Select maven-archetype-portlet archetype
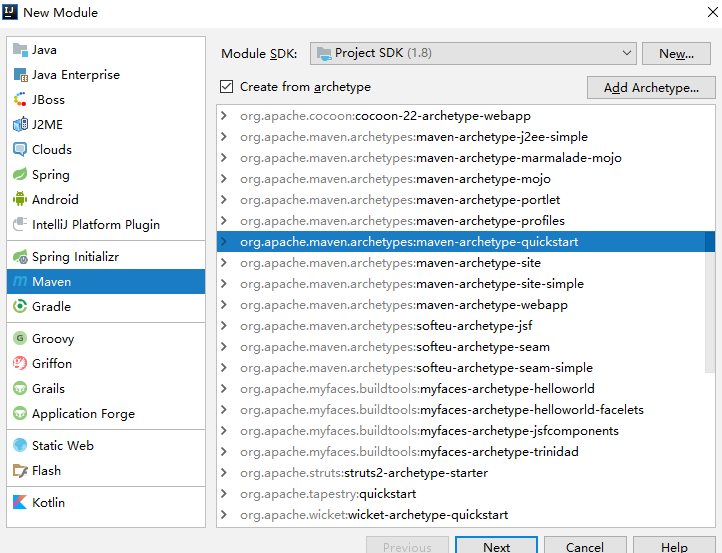The width and height of the screenshot is (722, 553). (460, 200)
